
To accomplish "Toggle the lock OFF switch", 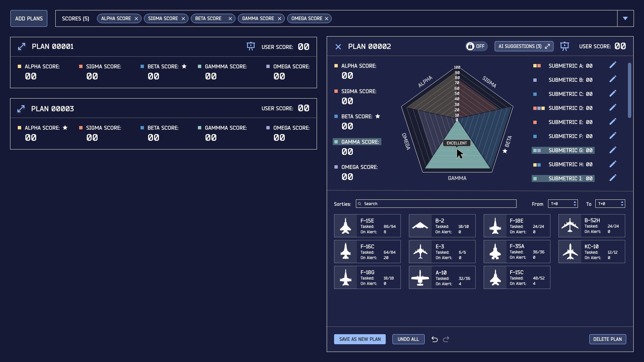I will [x=476, y=46].
